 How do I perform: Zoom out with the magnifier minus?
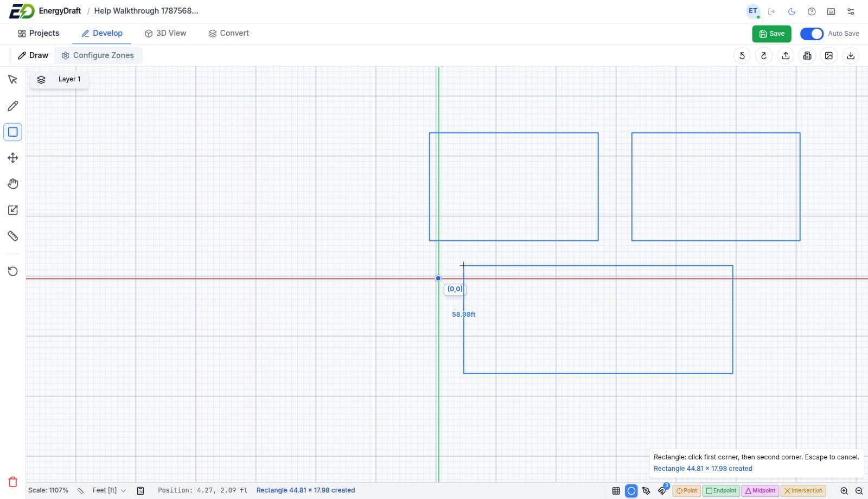859,491
